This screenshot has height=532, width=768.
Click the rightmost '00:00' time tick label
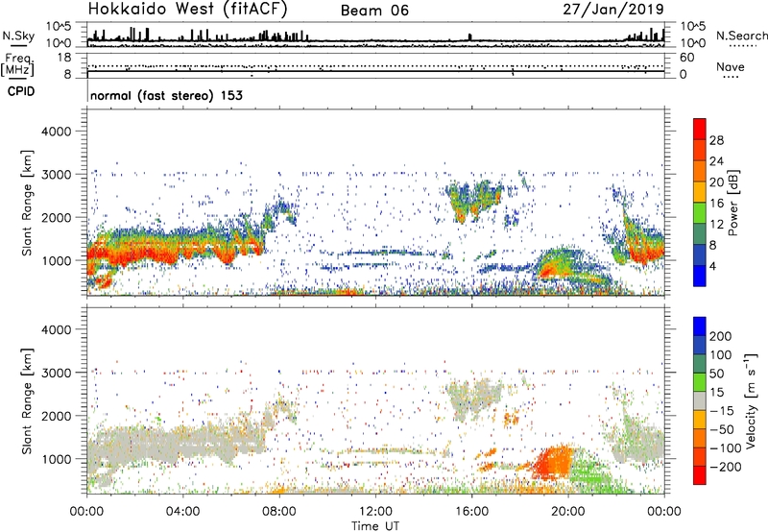pyautogui.click(x=663, y=512)
